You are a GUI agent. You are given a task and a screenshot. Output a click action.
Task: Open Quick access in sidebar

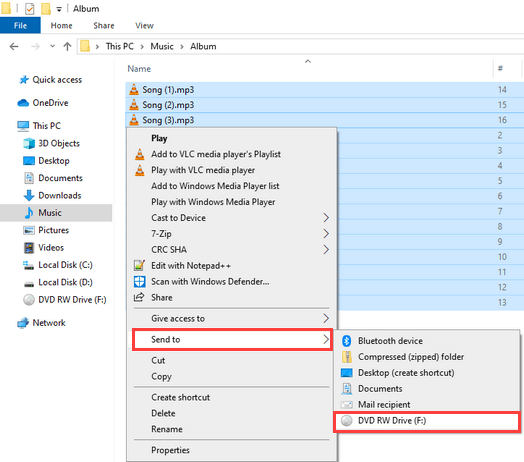coord(57,80)
